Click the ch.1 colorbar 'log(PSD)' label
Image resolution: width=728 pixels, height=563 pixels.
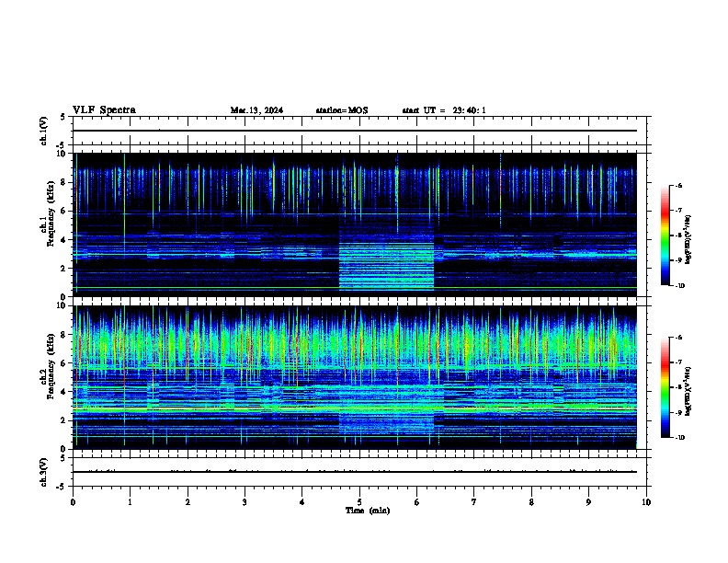688,239
